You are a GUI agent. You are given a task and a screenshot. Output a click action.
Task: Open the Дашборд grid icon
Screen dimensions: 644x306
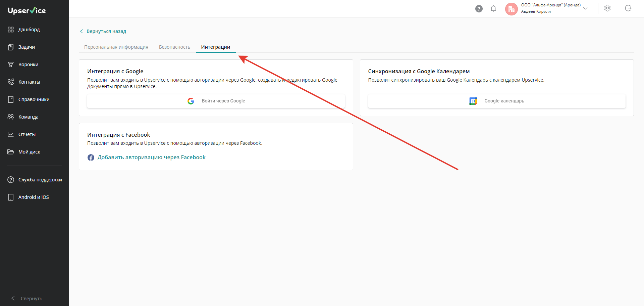click(11, 30)
